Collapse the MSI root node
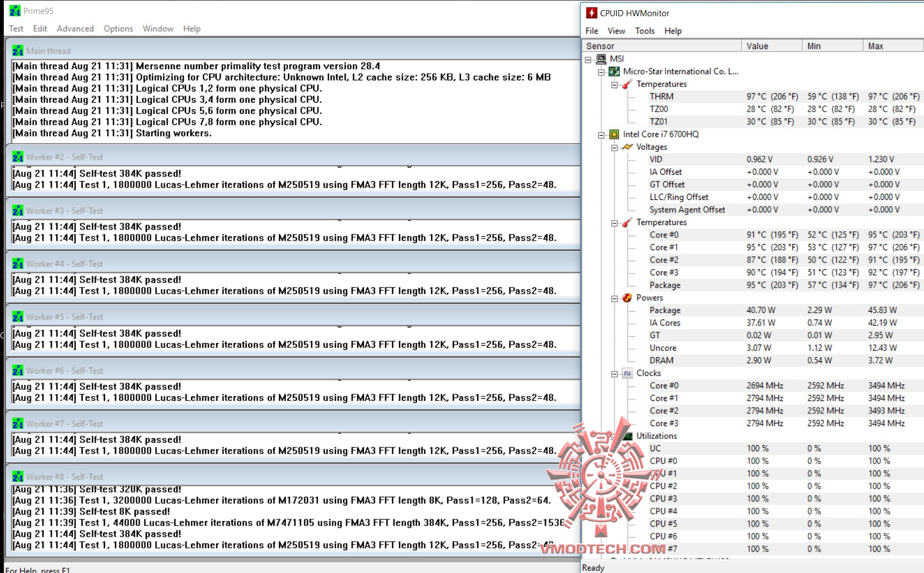Image resolution: width=924 pixels, height=573 pixels. click(x=588, y=59)
